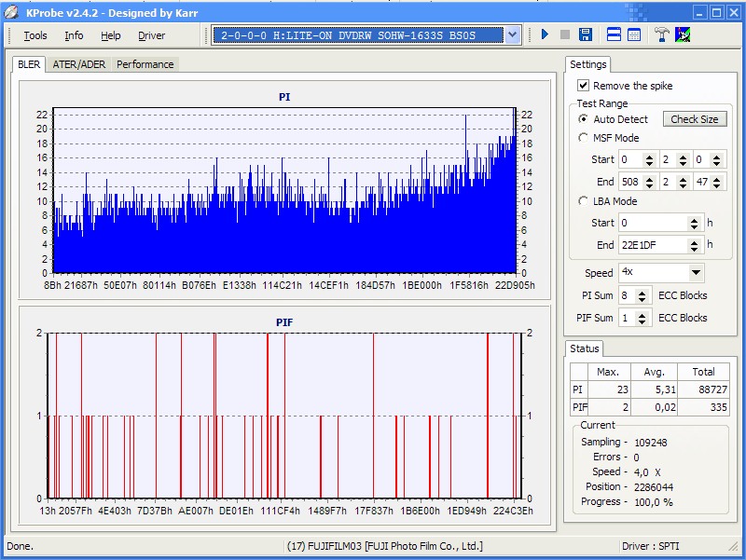Click the Check Size button
The height and width of the screenshot is (560, 746).
[694, 119]
